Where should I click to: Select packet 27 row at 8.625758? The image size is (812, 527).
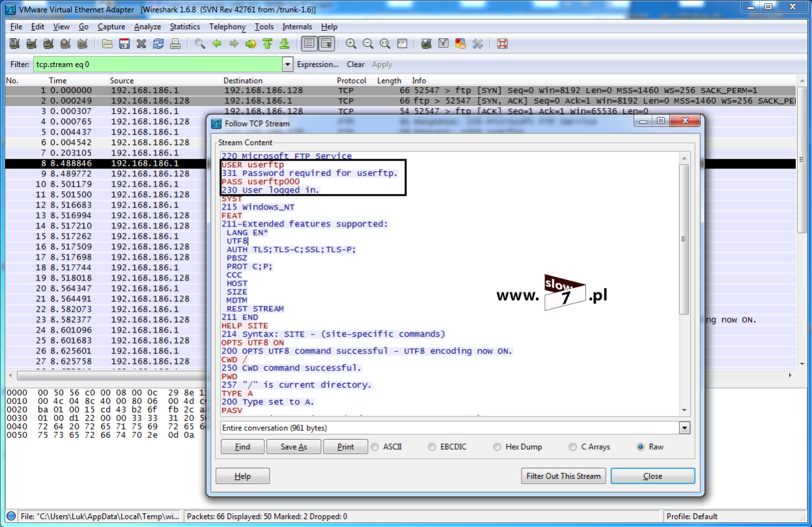106,361
